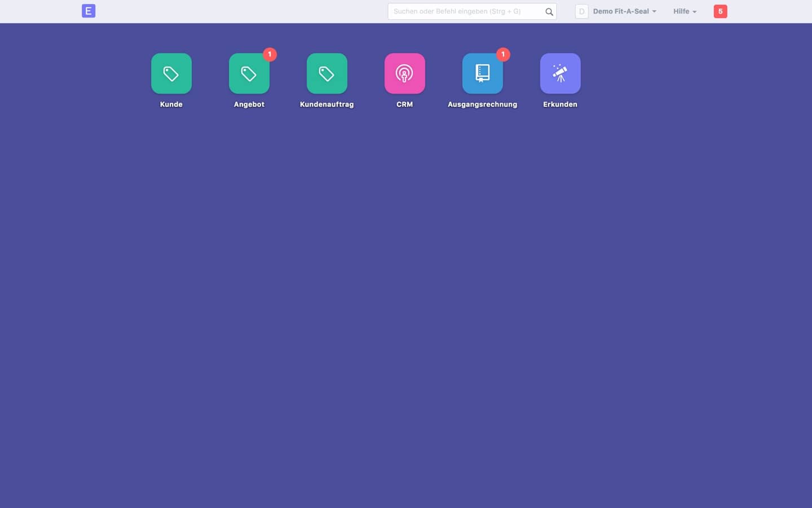Image resolution: width=812 pixels, height=508 pixels.
Task: Expand the Demo Fit-A-Seal user menu
Action: click(624, 11)
